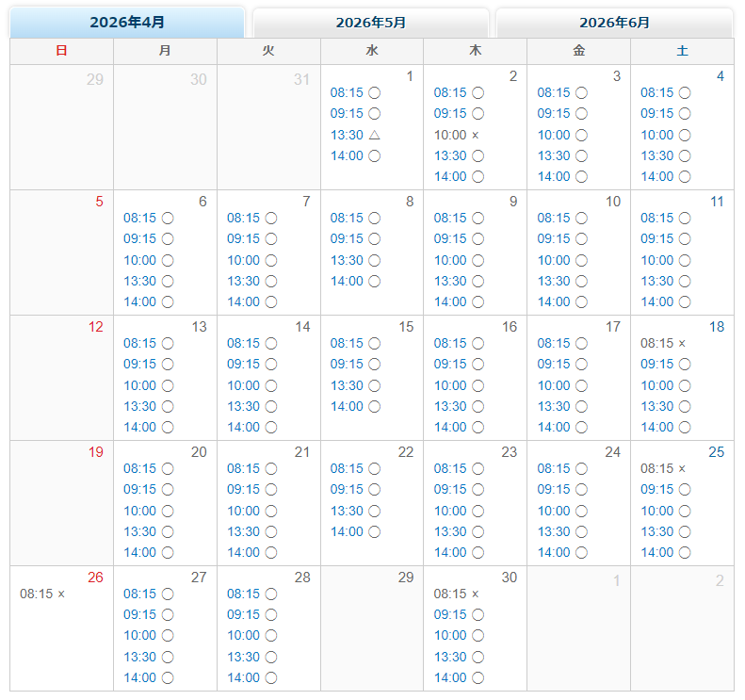Image resolution: width=745 pixels, height=700 pixels.
Task: Book the 08:15 slot on April 1
Action: [x=355, y=92]
